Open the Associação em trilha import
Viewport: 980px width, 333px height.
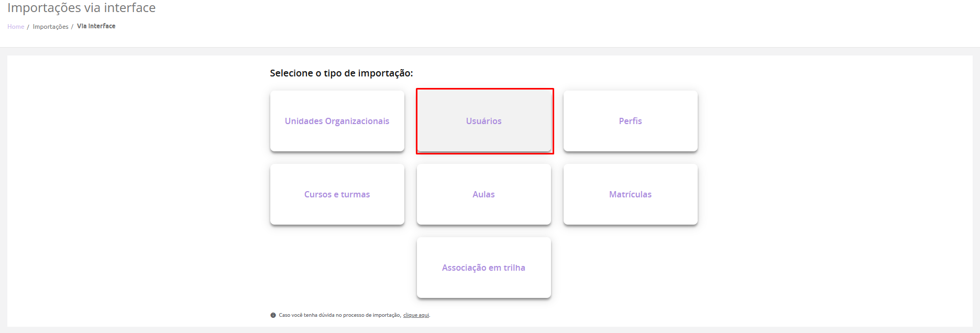(x=483, y=268)
